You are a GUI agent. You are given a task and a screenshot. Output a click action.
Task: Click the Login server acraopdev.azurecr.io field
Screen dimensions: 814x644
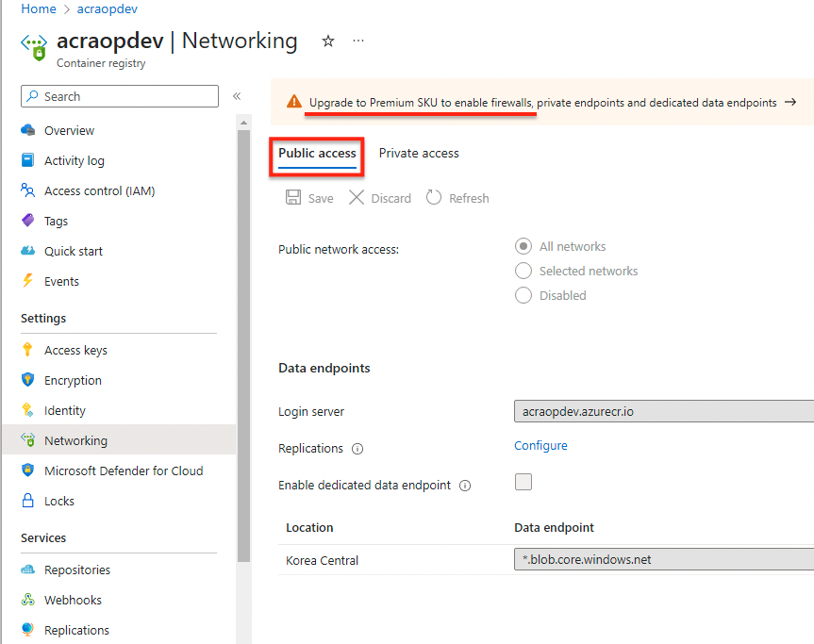click(x=664, y=411)
